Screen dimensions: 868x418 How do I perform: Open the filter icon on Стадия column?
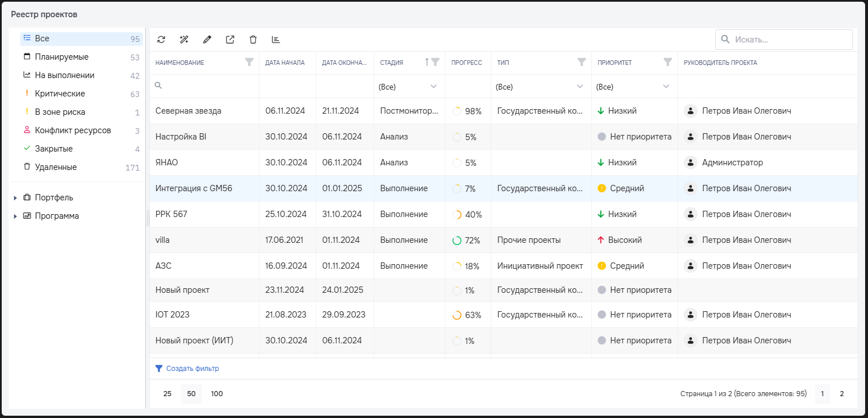[x=435, y=62]
